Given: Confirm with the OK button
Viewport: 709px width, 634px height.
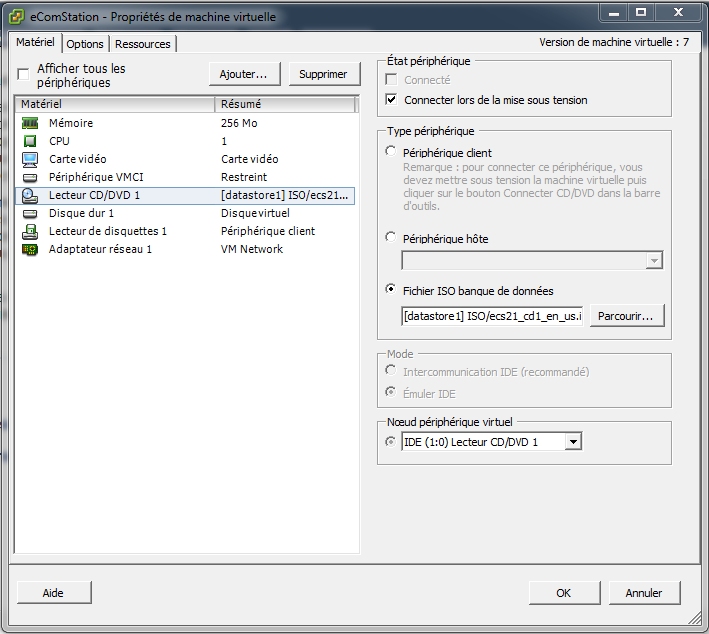Looking at the screenshot, I should (564, 593).
